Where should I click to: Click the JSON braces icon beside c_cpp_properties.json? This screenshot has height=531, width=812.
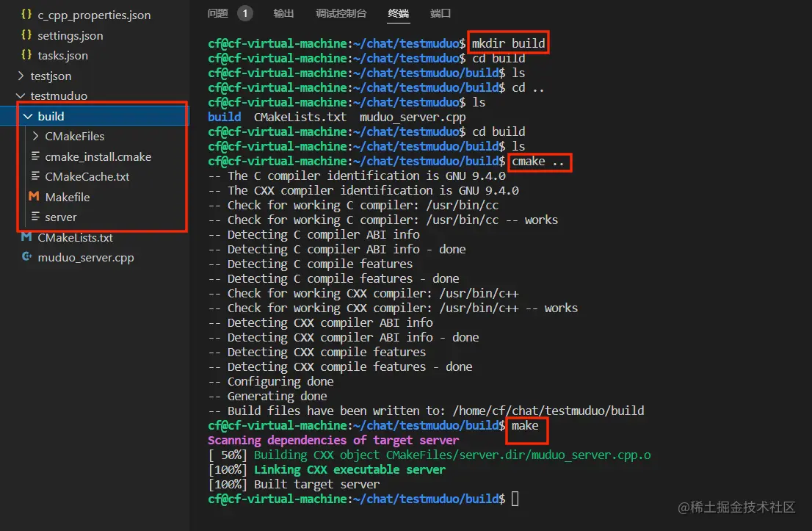coord(26,15)
